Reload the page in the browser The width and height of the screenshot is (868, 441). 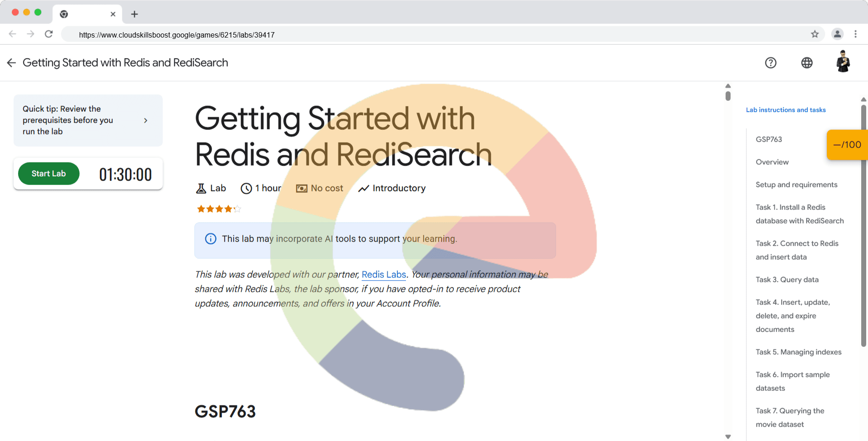[x=49, y=34]
